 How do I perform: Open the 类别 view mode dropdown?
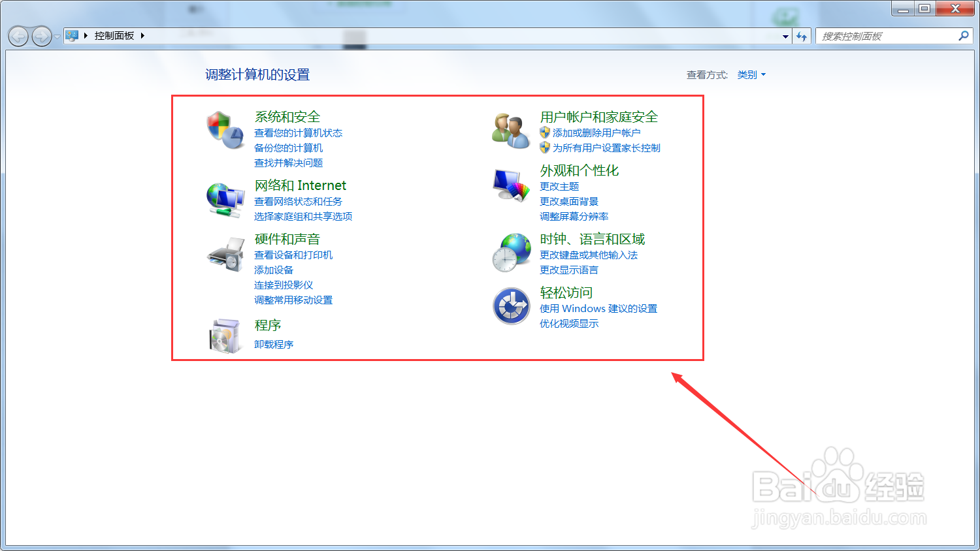coord(751,75)
